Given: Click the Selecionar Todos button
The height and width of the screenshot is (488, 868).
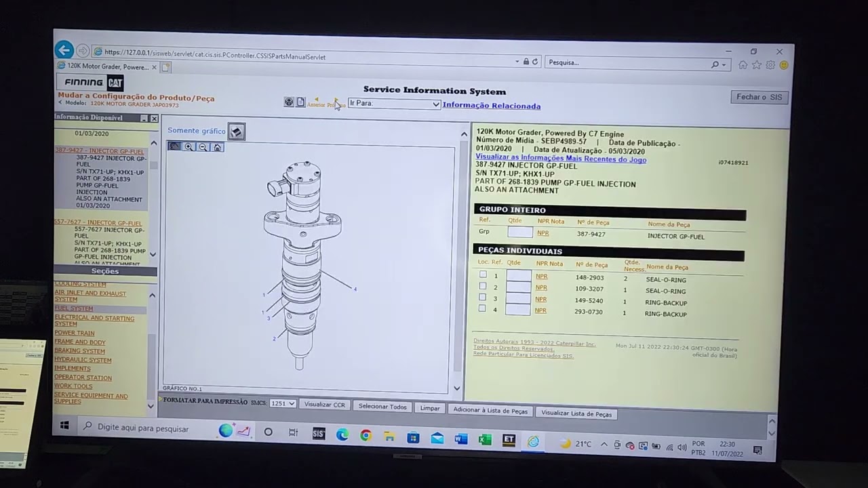Looking at the screenshot, I should coord(382,407).
